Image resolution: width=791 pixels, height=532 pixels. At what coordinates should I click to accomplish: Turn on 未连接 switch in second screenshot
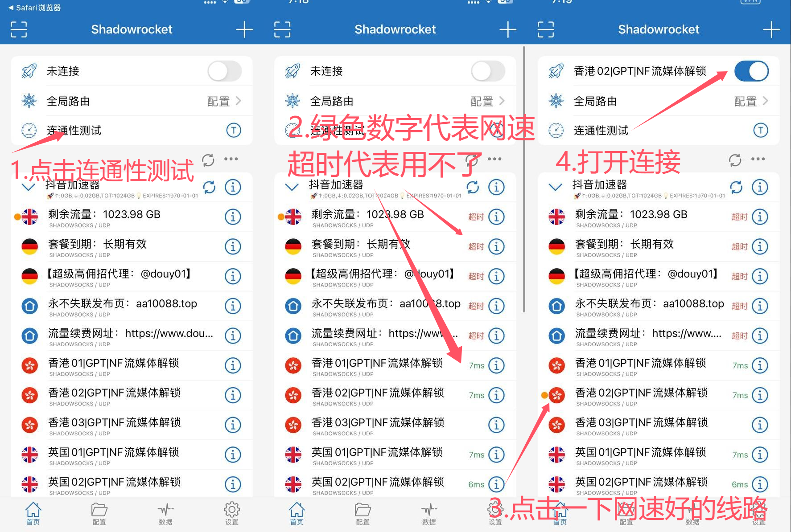(x=488, y=71)
